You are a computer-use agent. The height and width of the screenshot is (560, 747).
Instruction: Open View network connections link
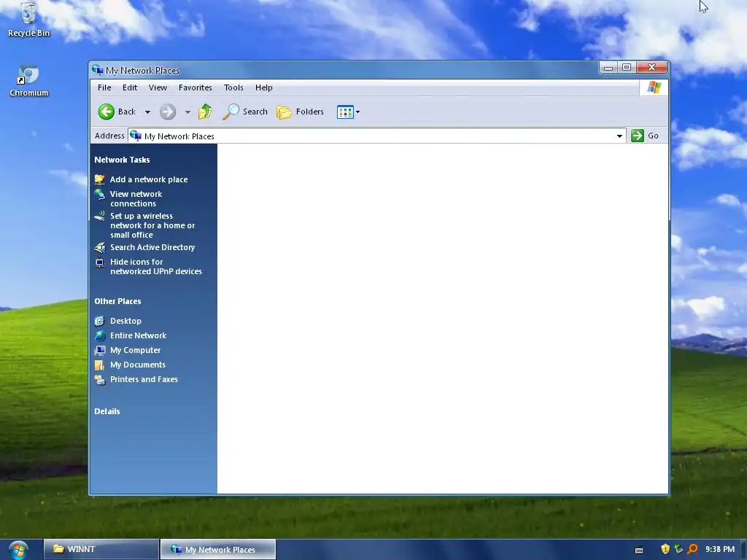pos(136,198)
